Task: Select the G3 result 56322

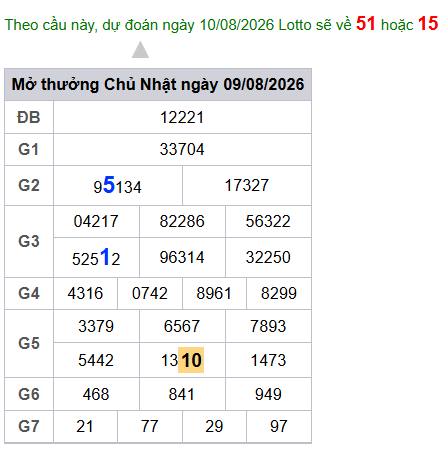Action: pyautogui.click(x=268, y=221)
